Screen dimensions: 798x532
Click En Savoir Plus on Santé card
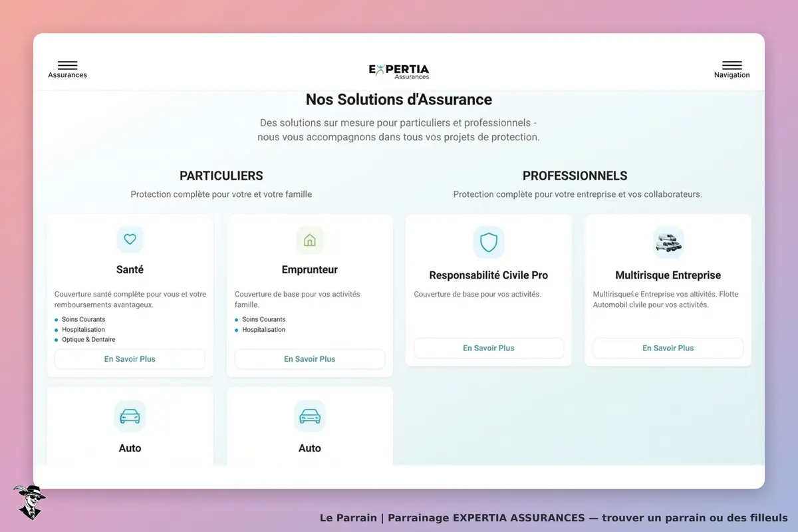click(x=130, y=359)
